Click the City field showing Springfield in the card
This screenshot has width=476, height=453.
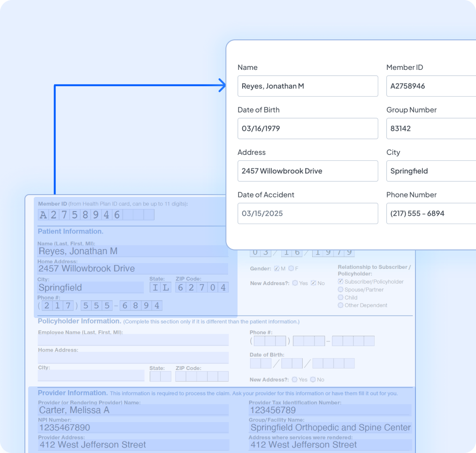click(431, 171)
